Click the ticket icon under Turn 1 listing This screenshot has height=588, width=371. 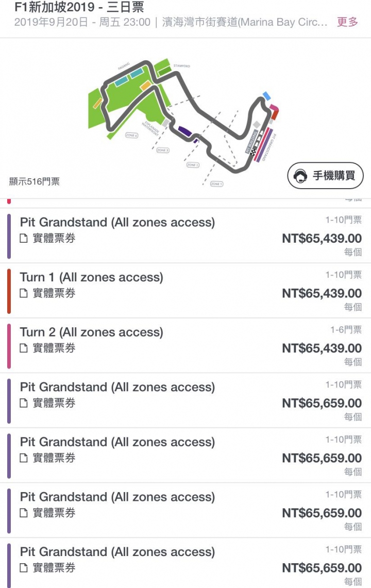pyautogui.click(x=24, y=293)
